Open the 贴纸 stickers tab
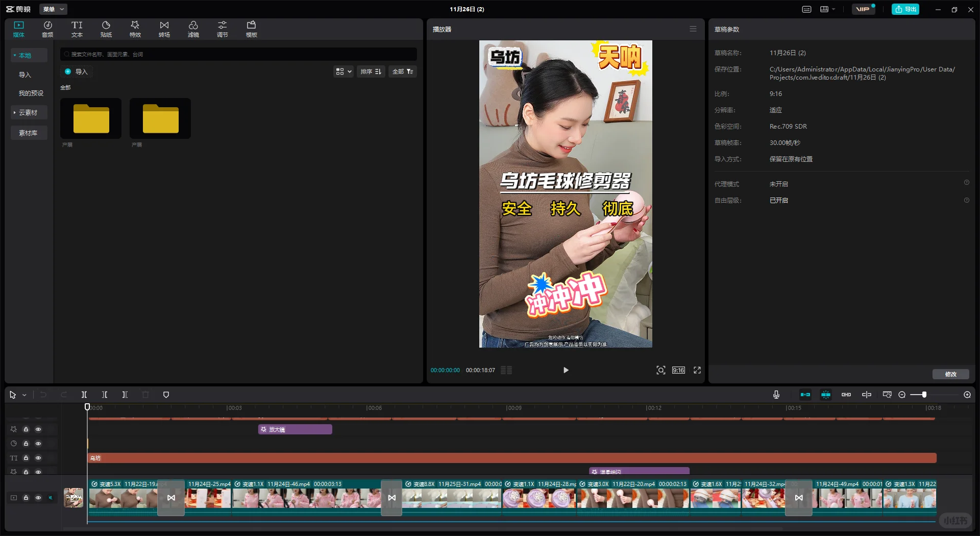This screenshot has height=536, width=980. point(106,29)
